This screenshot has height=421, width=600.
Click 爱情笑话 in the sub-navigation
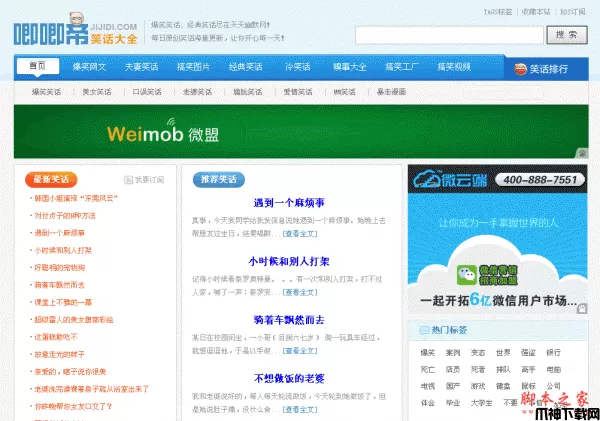pos(298,92)
